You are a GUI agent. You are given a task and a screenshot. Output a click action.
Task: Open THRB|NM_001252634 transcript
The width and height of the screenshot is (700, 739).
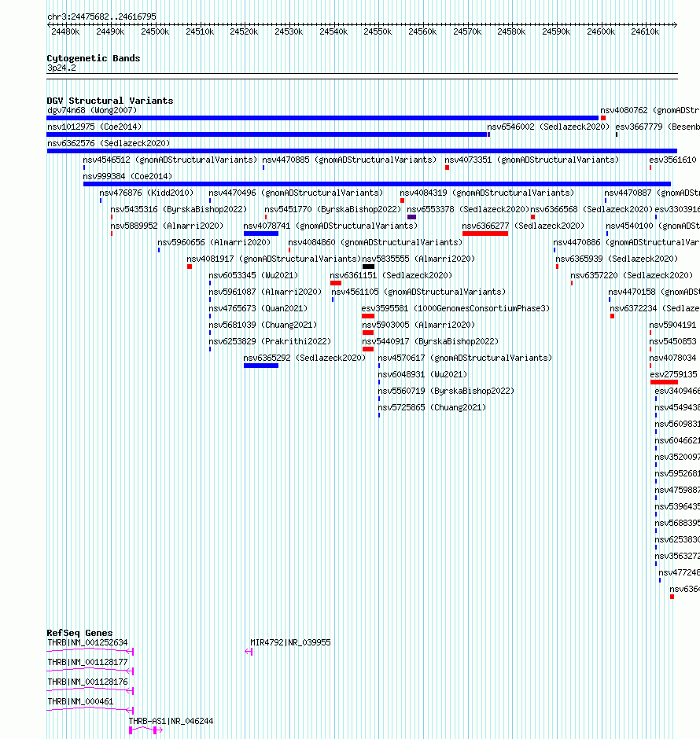coord(87,642)
